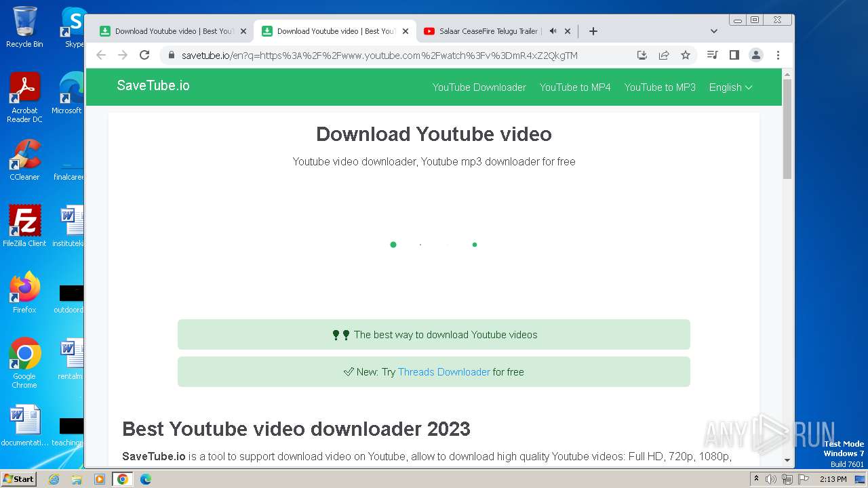Click the site lock icon
This screenshot has height=488, width=868.
pyautogui.click(x=171, y=56)
